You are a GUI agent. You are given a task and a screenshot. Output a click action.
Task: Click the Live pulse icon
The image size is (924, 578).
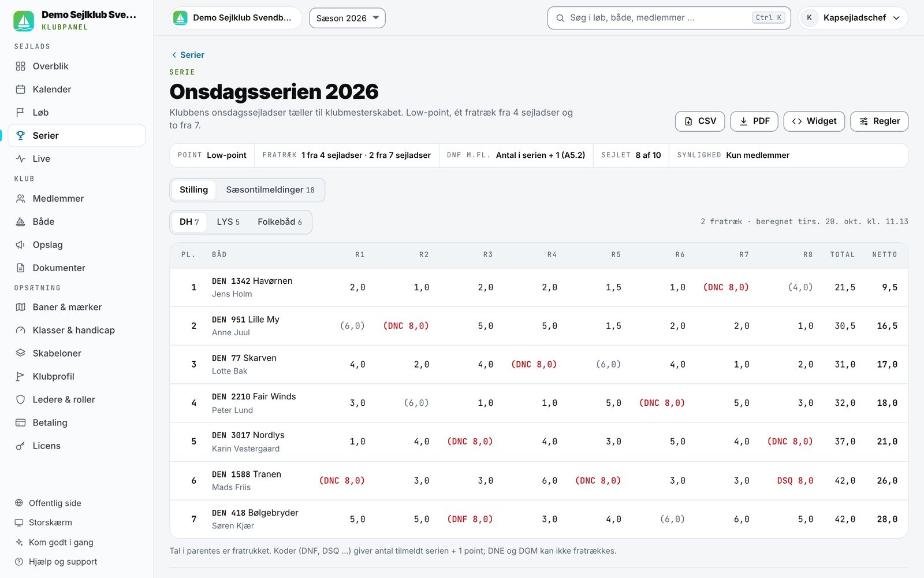point(21,159)
